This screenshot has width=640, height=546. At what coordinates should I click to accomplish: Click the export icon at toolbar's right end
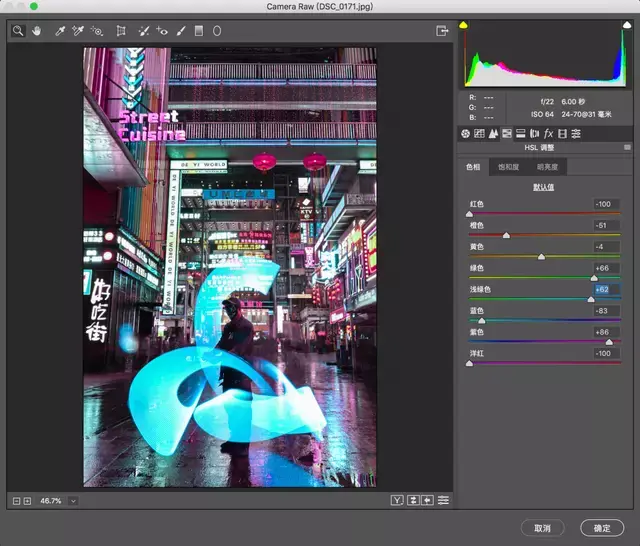(x=442, y=31)
